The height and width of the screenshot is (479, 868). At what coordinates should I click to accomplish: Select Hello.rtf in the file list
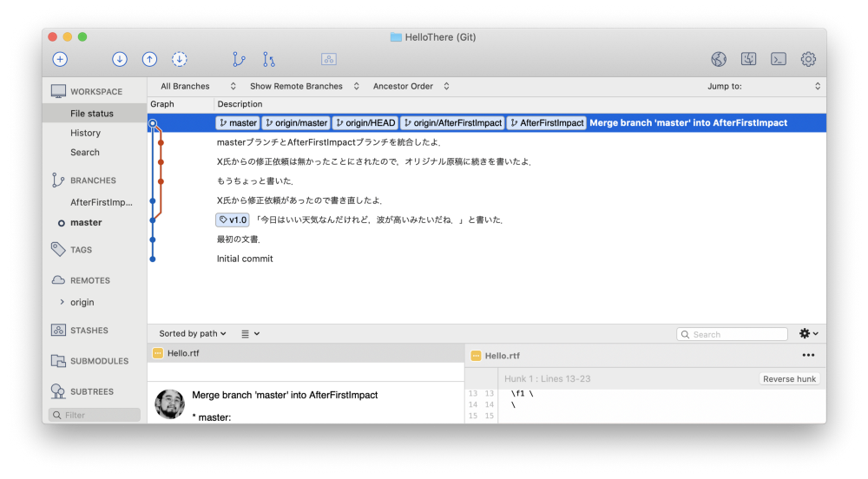[x=306, y=353]
